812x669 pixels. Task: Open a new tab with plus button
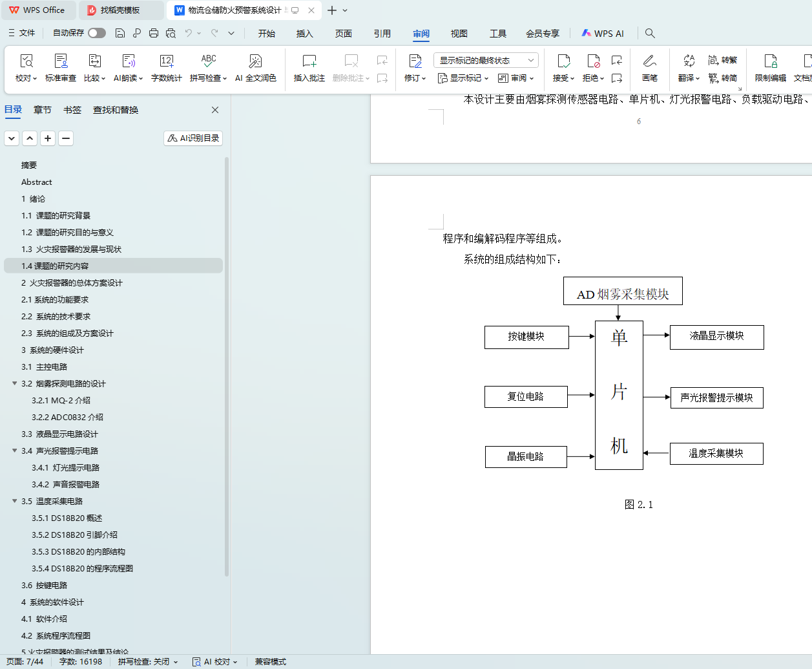pyautogui.click(x=332, y=10)
